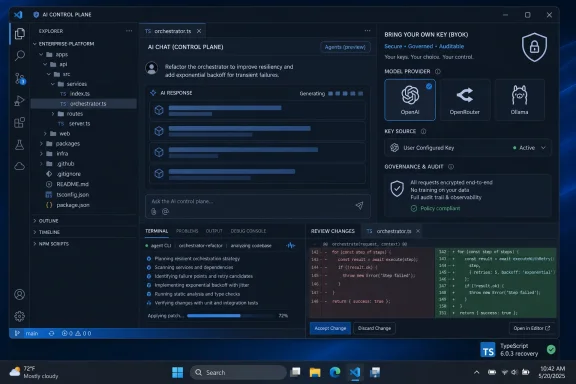Open the Explorer view in activity bar
Screen dimensions: 576x384
20,34
